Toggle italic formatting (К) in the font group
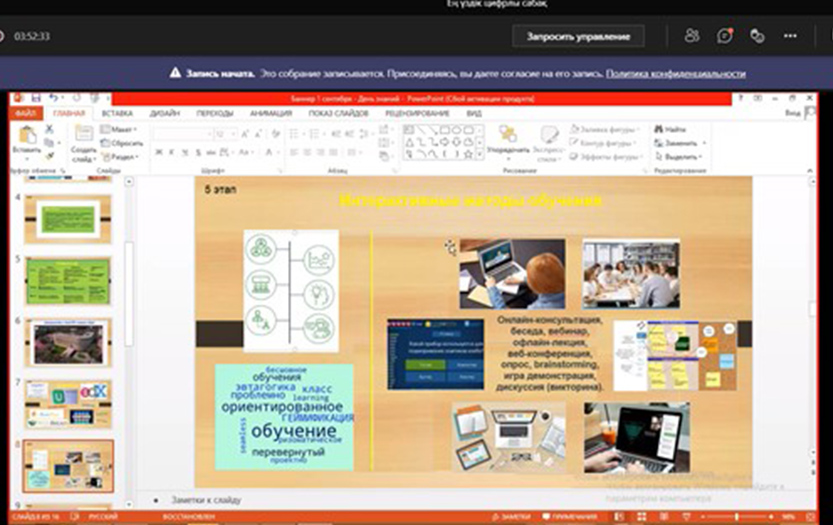Image resolution: width=833 pixels, height=525 pixels. pyautogui.click(x=171, y=152)
